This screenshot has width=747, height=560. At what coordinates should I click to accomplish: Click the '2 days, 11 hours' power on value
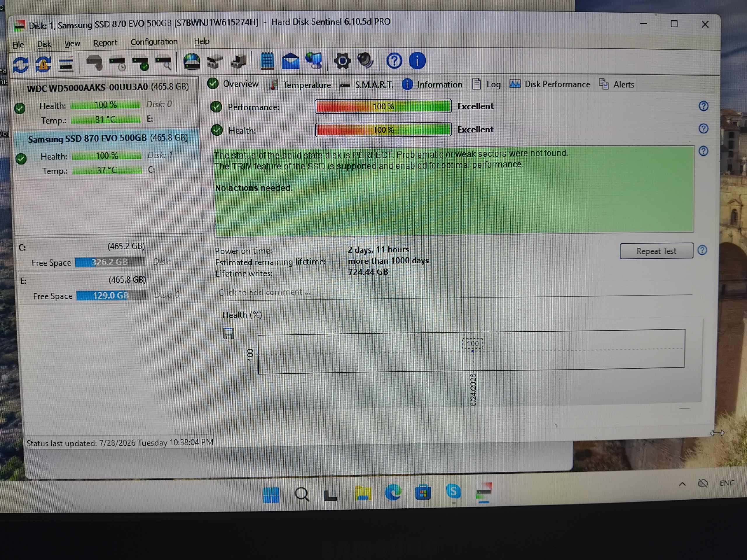click(x=378, y=250)
